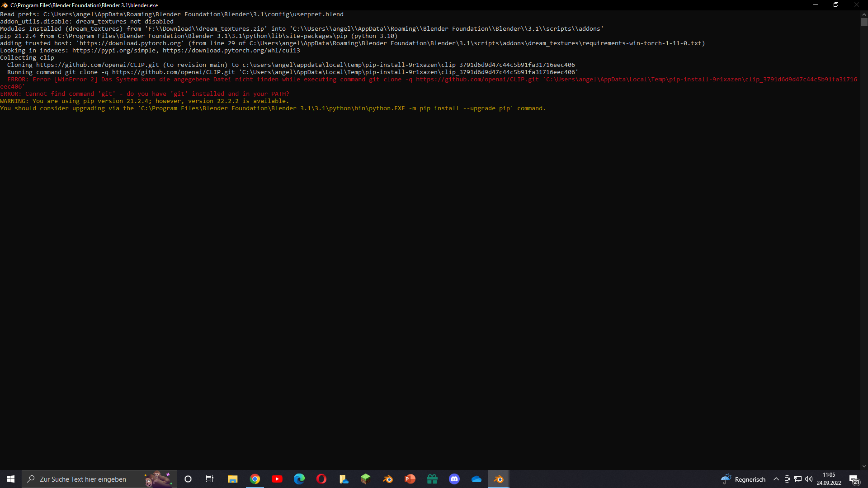Open the Minecraft block taskbar icon
868x488 pixels.
[x=366, y=479]
